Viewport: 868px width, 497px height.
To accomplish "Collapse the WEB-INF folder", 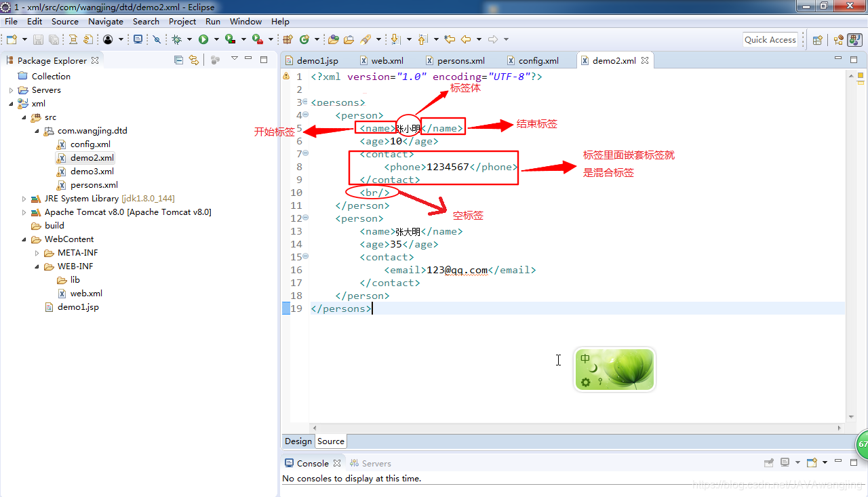I will click(x=37, y=266).
